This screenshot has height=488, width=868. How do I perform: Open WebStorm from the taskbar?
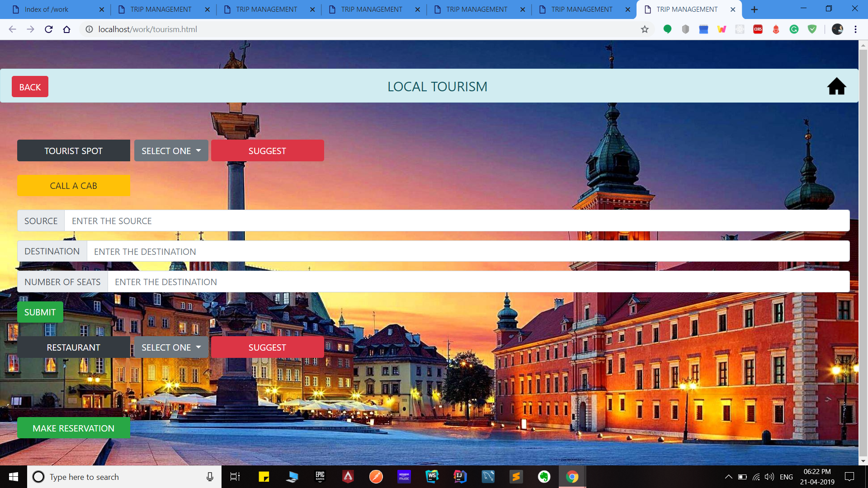(432, 477)
